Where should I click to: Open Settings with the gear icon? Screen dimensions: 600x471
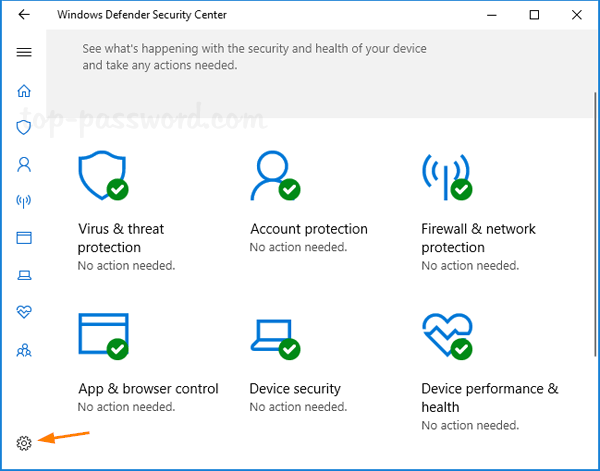pos(24,443)
